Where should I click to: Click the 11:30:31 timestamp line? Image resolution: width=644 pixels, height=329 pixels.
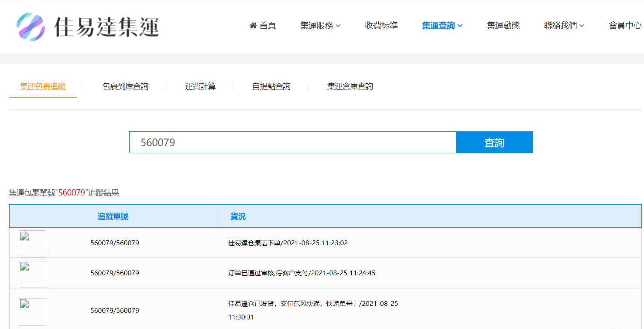point(241,317)
